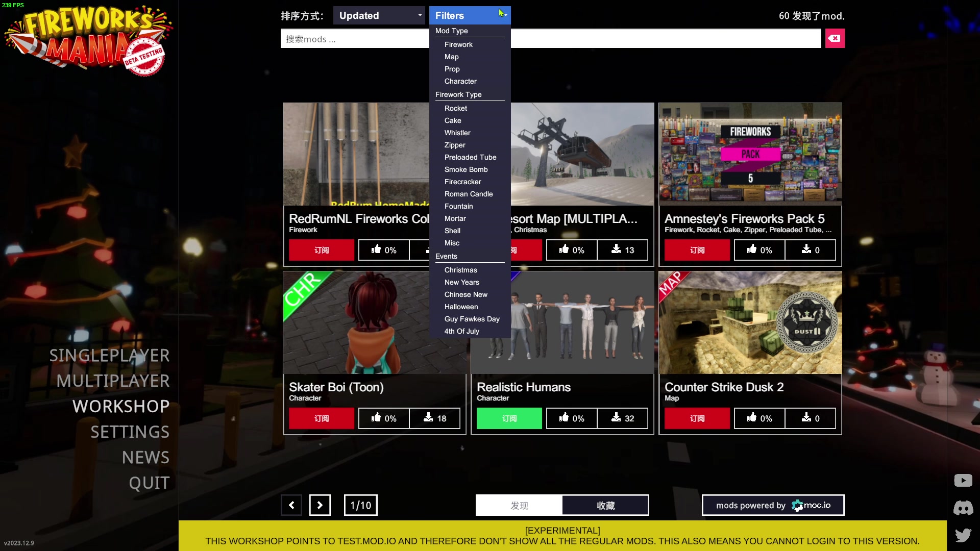The image size is (980, 551).
Task: Subscribe to Amnestey's Fireworks Pack 5
Action: click(697, 250)
